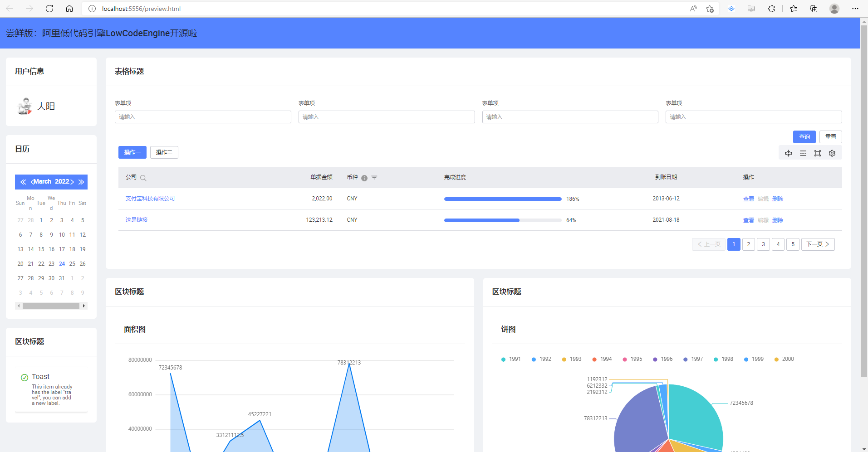Click March month selector in calendar
Image resolution: width=868 pixels, height=452 pixels.
pyautogui.click(x=43, y=182)
